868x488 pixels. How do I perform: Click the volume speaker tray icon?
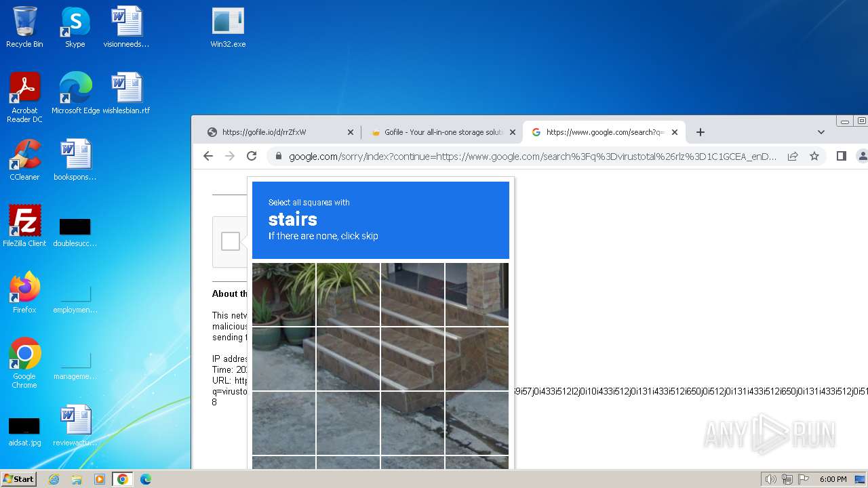point(770,479)
